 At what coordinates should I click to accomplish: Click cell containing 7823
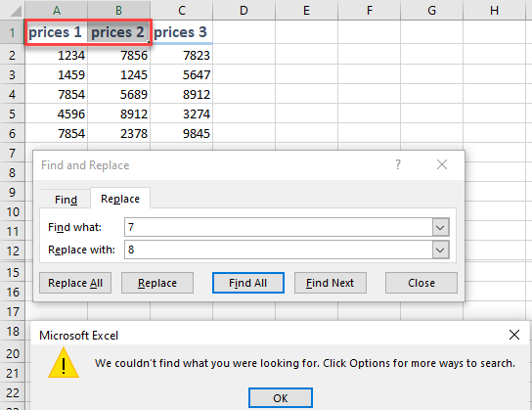[182, 55]
